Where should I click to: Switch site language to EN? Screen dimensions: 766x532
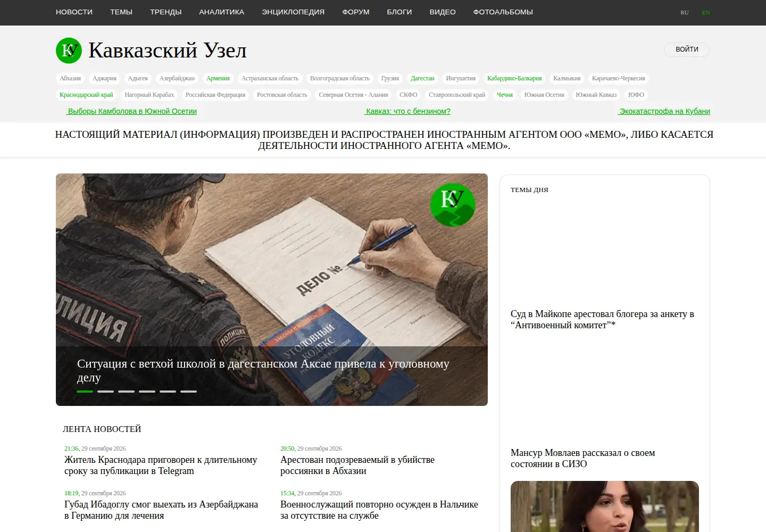coord(706,12)
